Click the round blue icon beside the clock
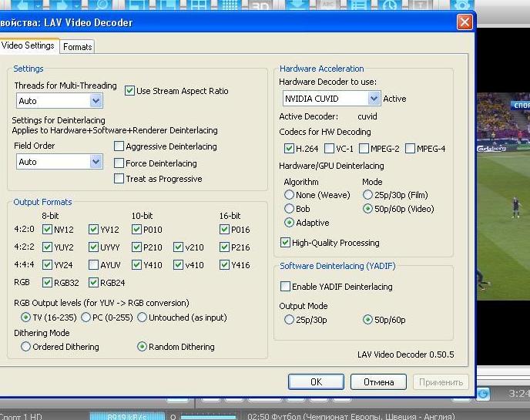This screenshot has width=530, height=420. [x=483, y=394]
